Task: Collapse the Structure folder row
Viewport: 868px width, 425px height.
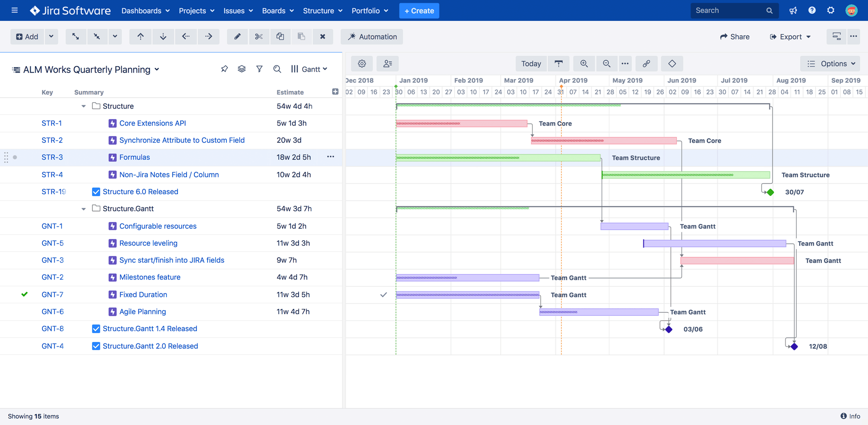Action: point(83,106)
